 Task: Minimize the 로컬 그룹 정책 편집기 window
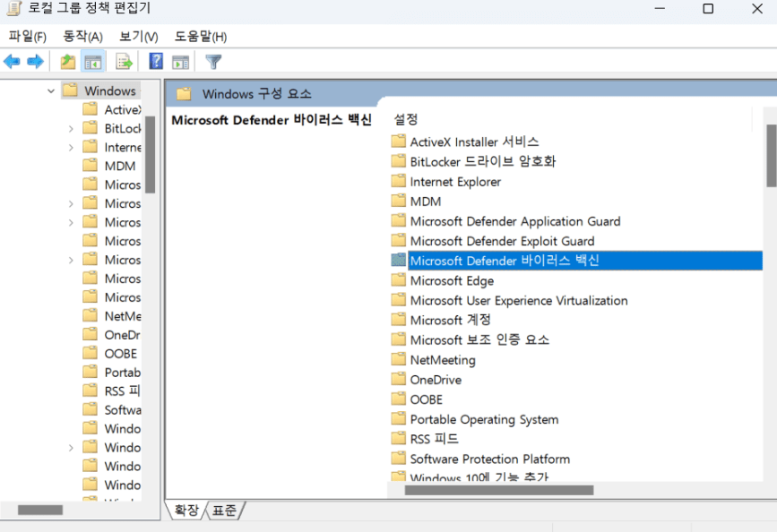click(660, 8)
